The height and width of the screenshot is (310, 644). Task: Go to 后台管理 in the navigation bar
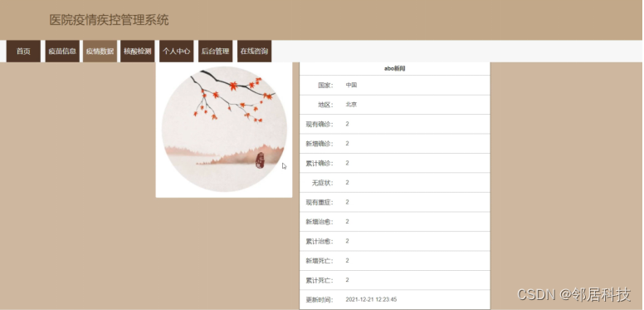tap(215, 52)
